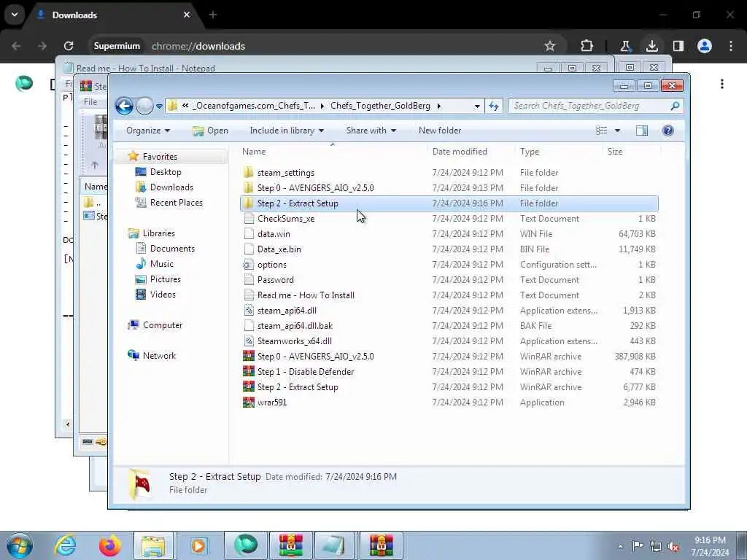This screenshot has height=560, width=747.
Task: Expand the address bar history dropdown
Action: tap(477, 106)
